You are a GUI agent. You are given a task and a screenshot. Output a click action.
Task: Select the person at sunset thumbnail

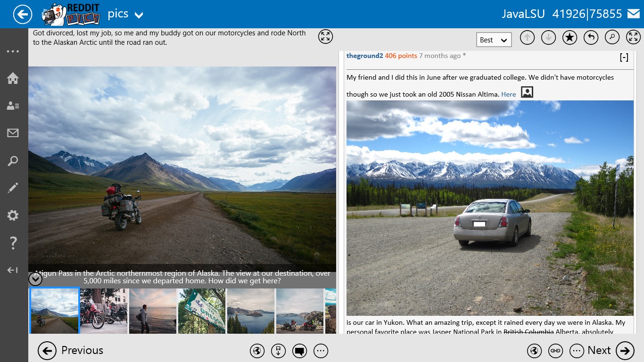(153, 311)
